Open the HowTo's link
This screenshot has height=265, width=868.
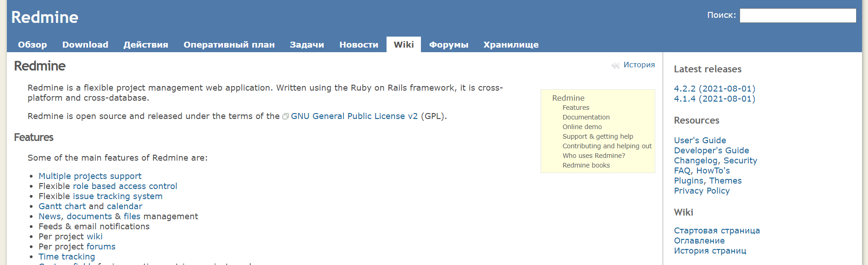click(713, 171)
